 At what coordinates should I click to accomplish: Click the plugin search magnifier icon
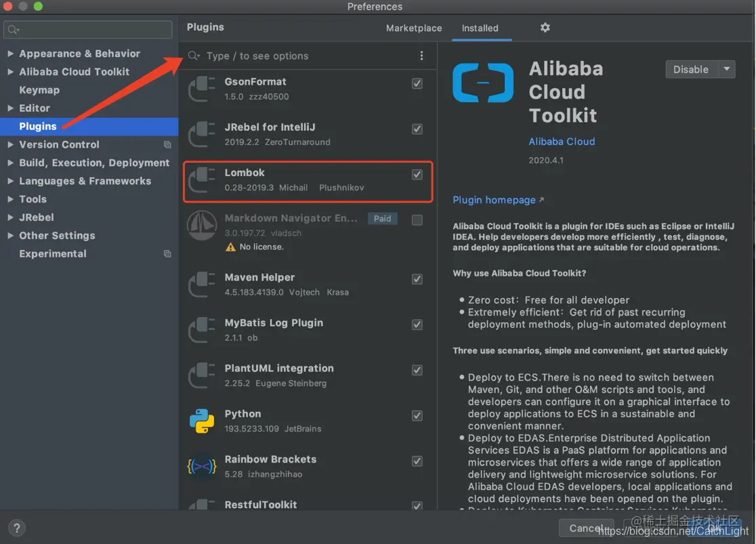click(x=194, y=56)
